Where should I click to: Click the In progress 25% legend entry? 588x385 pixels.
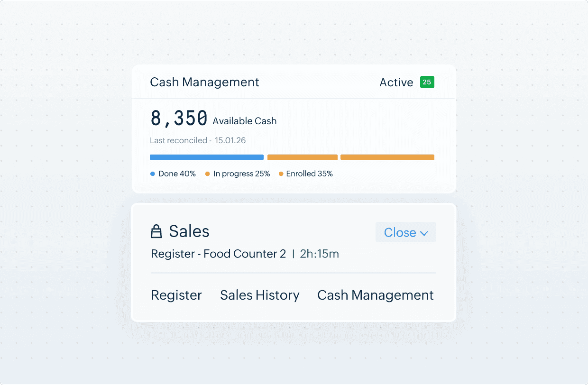(238, 174)
